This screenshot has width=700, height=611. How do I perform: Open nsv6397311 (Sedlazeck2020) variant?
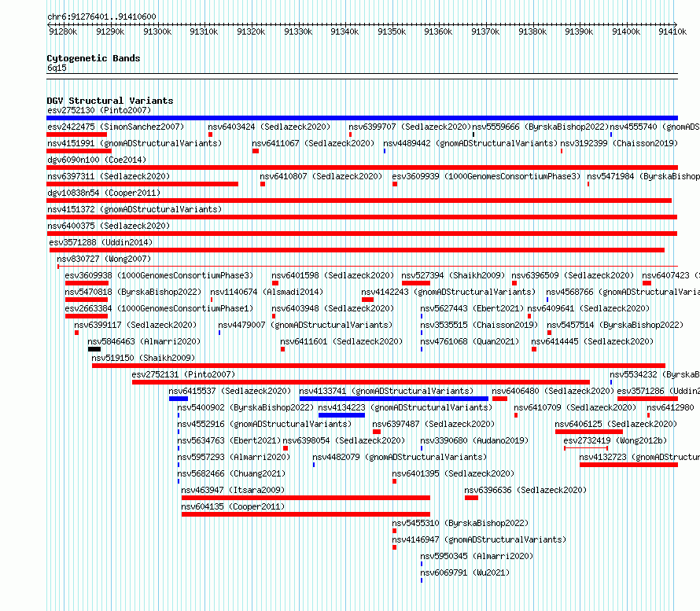pyautogui.click(x=109, y=176)
